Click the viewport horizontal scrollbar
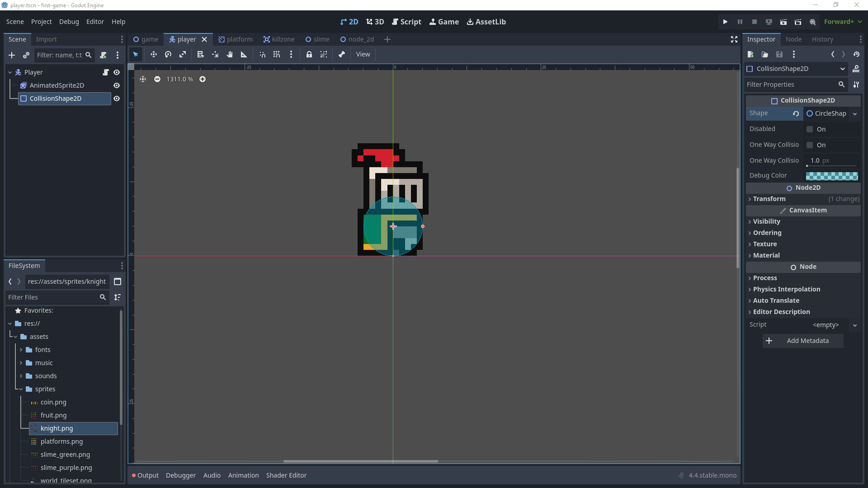 (x=360, y=461)
